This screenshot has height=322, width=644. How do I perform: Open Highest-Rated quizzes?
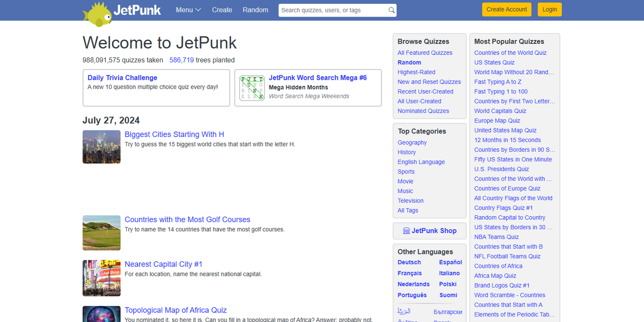[416, 72]
